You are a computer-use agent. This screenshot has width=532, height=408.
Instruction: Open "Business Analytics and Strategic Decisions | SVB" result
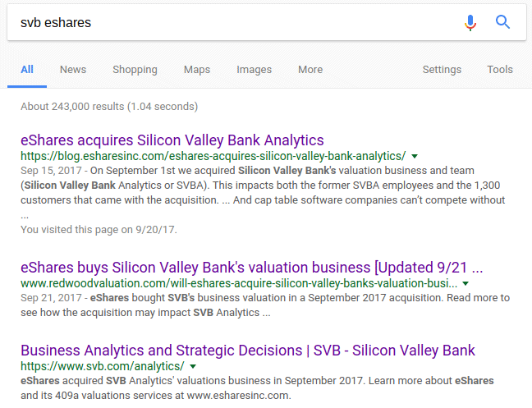point(248,351)
